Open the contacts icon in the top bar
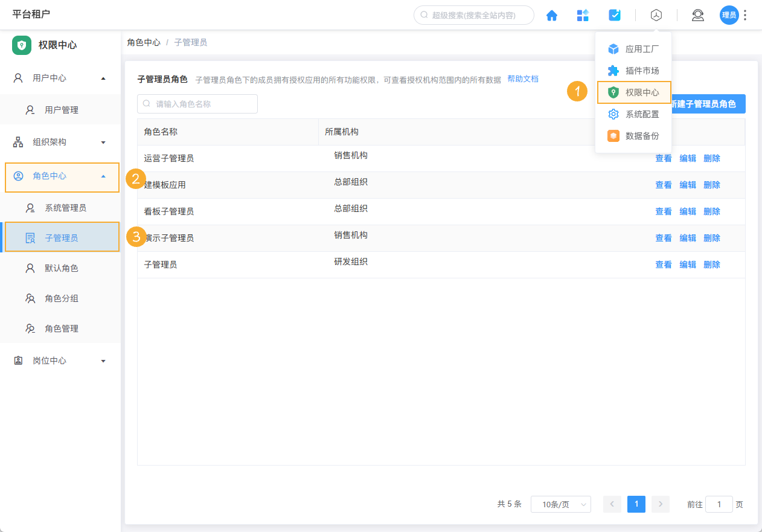Image resolution: width=762 pixels, height=532 pixels. [698, 15]
